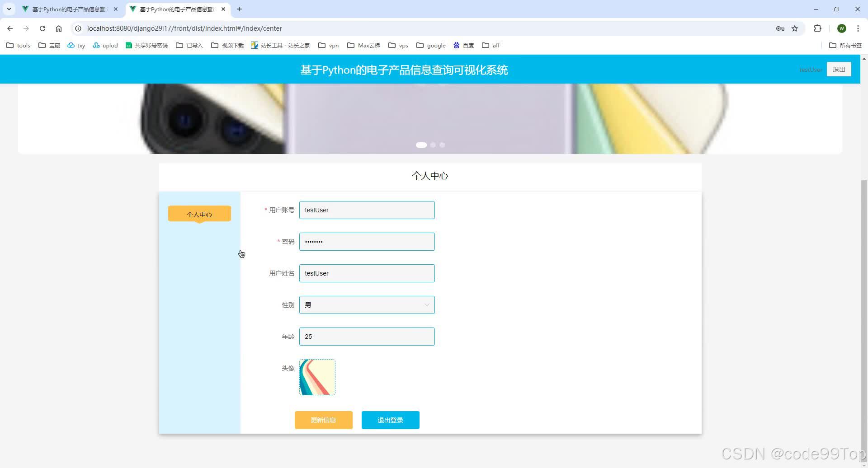Reload the current page with refresh icon
This screenshot has height=468, width=868.
[42, 28]
